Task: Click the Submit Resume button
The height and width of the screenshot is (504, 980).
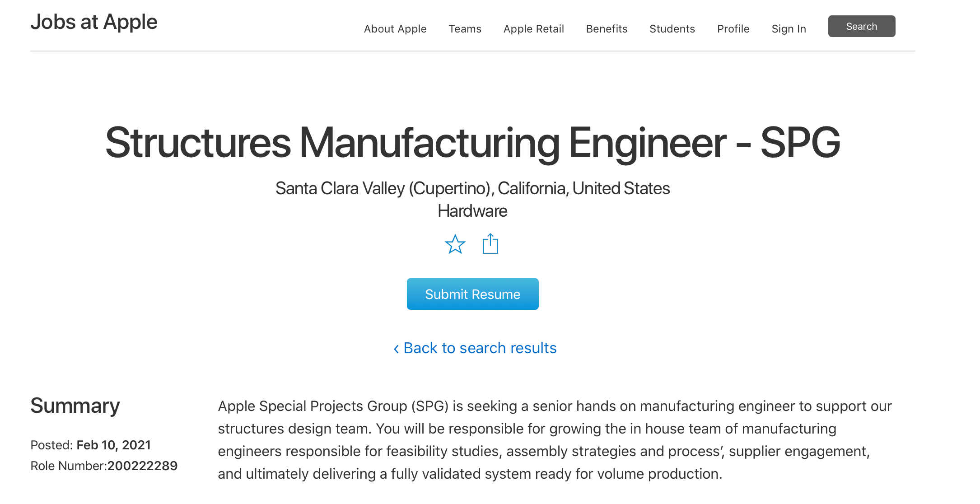Action: click(x=472, y=294)
